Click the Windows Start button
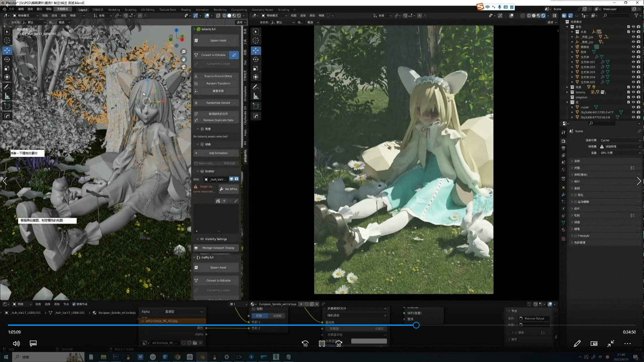 (6, 357)
